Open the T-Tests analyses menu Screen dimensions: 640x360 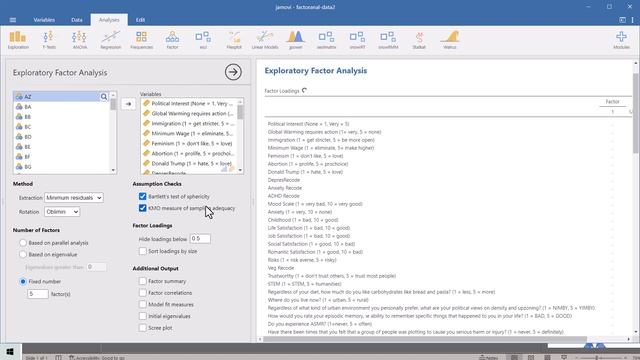pyautogui.click(x=49, y=40)
